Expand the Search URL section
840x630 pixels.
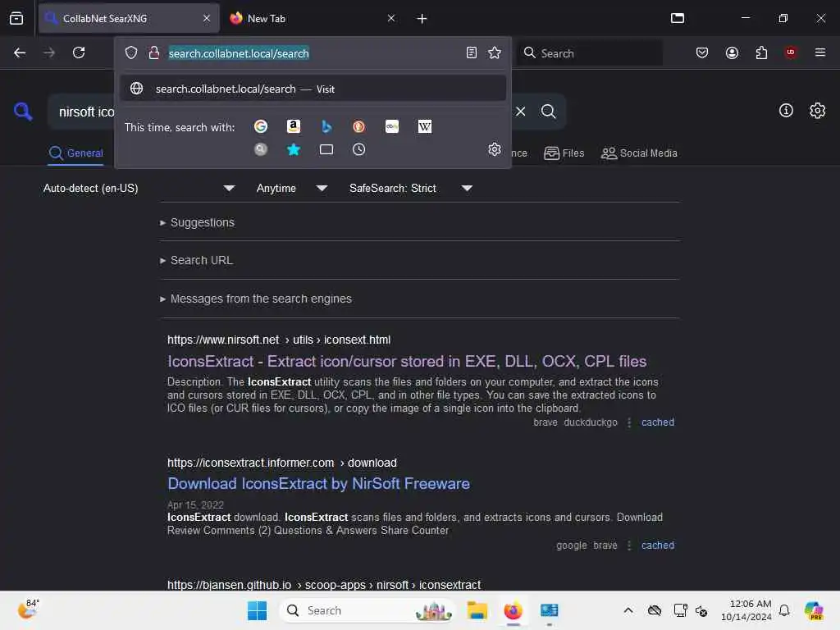pos(196,260)
